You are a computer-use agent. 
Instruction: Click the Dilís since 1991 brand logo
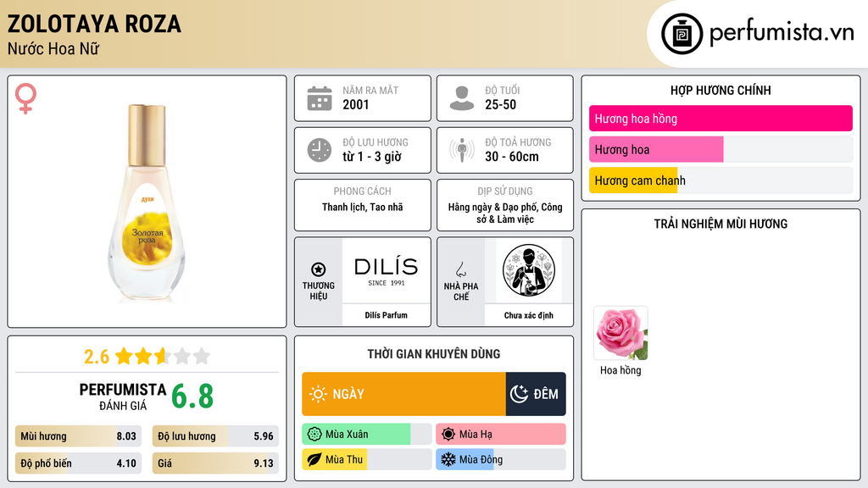point(386,271)
